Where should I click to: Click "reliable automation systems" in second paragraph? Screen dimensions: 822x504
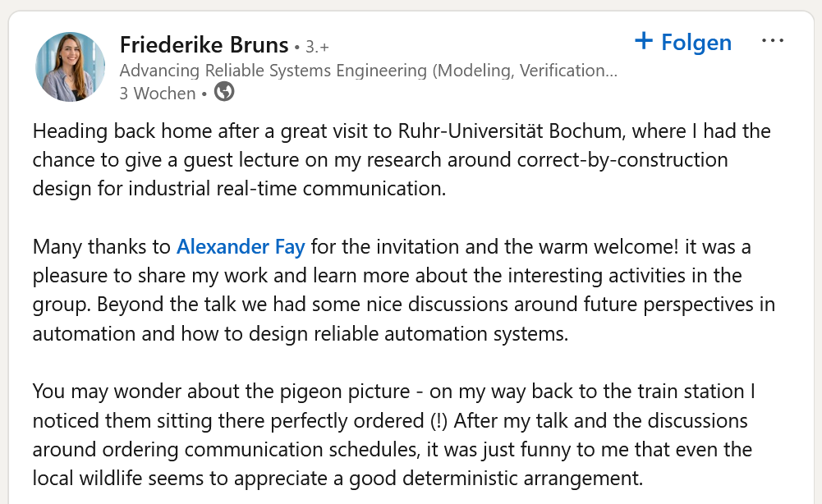451,333
